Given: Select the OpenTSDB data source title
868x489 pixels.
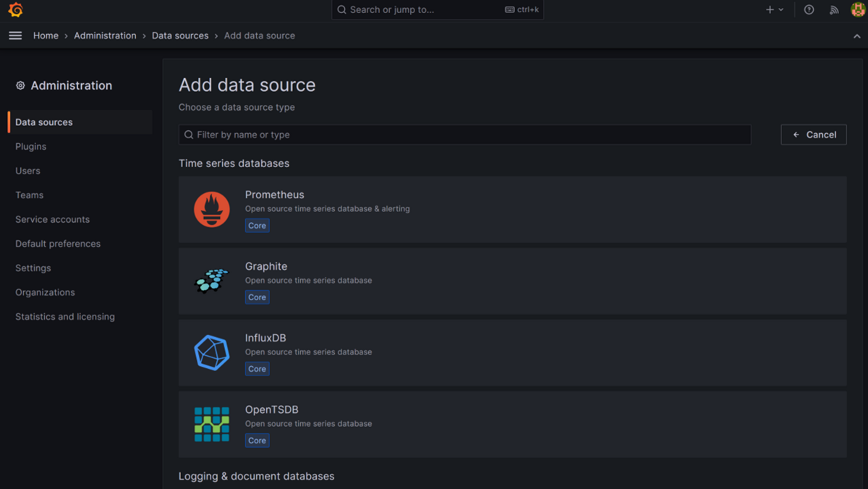Looking at the screenshot, I should click(x=272, y=409).
